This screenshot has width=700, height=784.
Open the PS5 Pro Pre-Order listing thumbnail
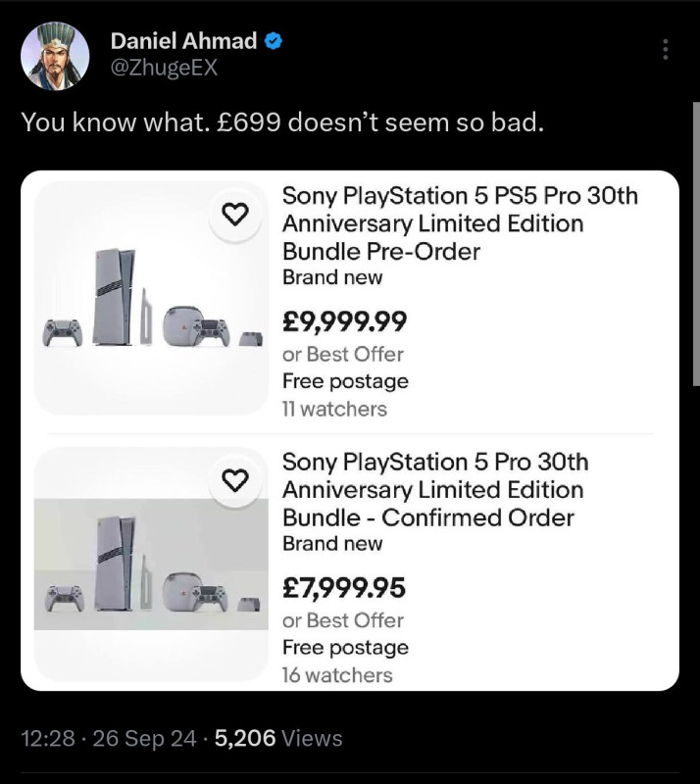coord(149,298)
